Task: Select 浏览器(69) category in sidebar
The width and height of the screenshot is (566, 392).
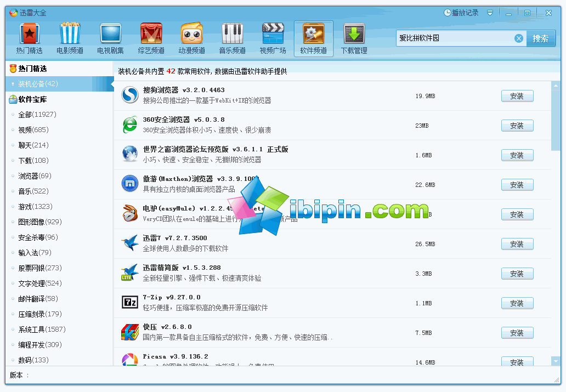Action: 35,176
